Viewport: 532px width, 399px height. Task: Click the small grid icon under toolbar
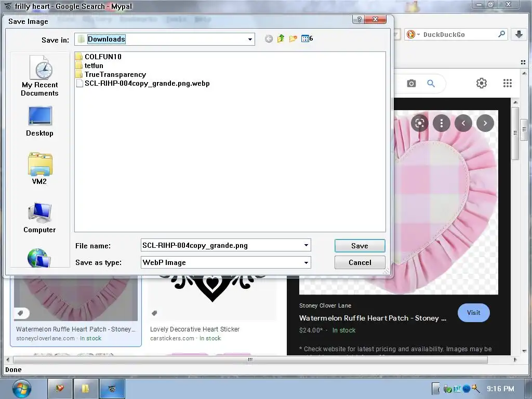(523, 62)
